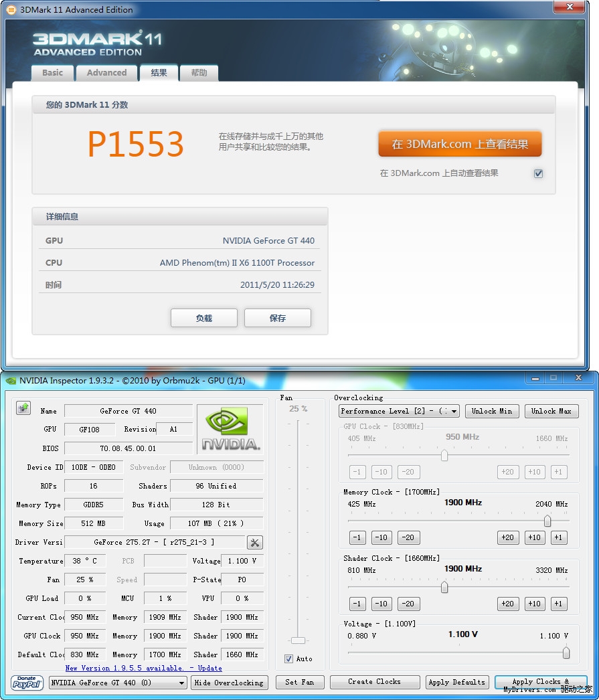Increase Memory Clock by 20 MHz
Image resolution: width=599 pixels, height=700 pixels.
pos(508,537)
